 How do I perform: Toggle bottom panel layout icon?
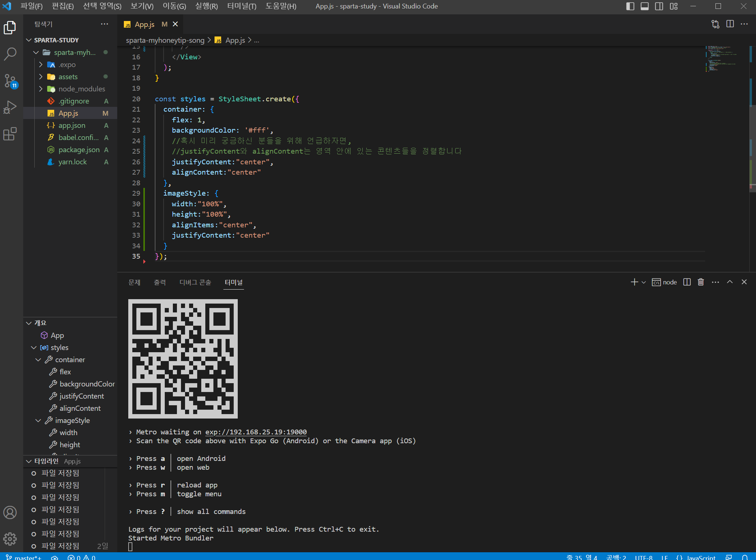(645, 6)
